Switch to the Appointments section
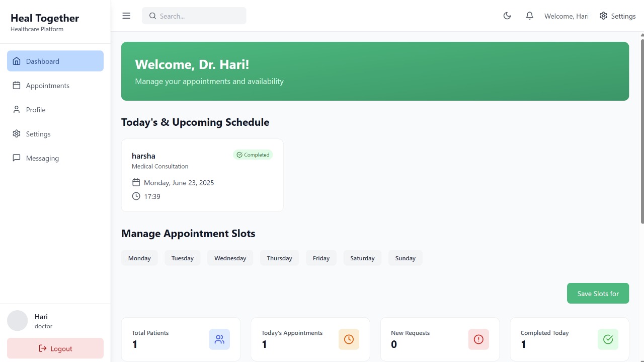Screen dimensions: 644x362 [x=47, y=85]
